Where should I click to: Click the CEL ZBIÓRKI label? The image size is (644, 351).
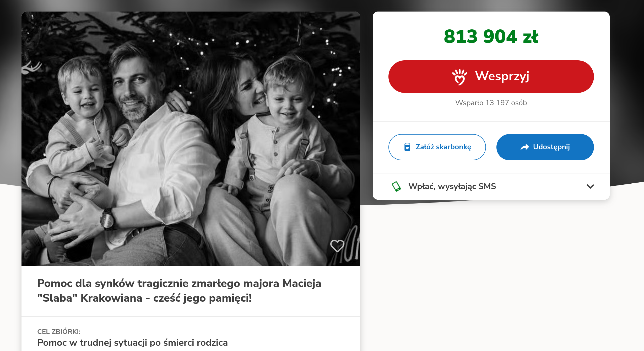click(x=59, y=332)
